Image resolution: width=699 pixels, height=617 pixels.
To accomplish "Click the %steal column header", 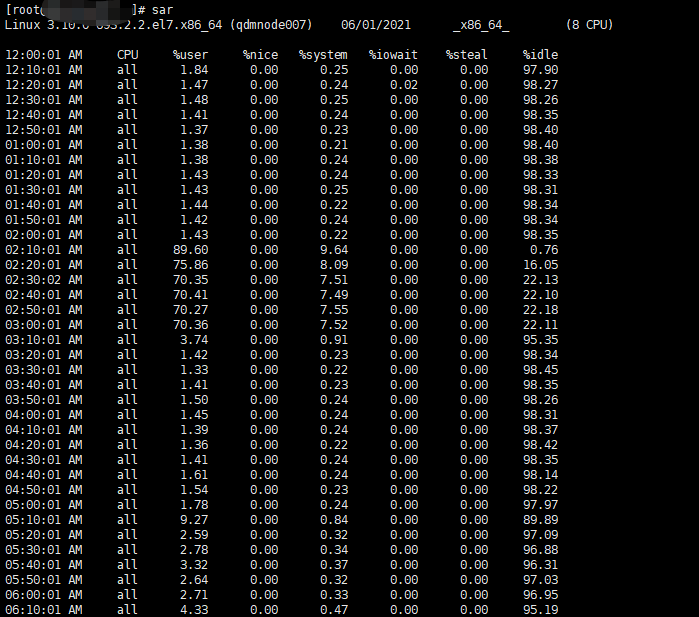I will click(466, 55).
